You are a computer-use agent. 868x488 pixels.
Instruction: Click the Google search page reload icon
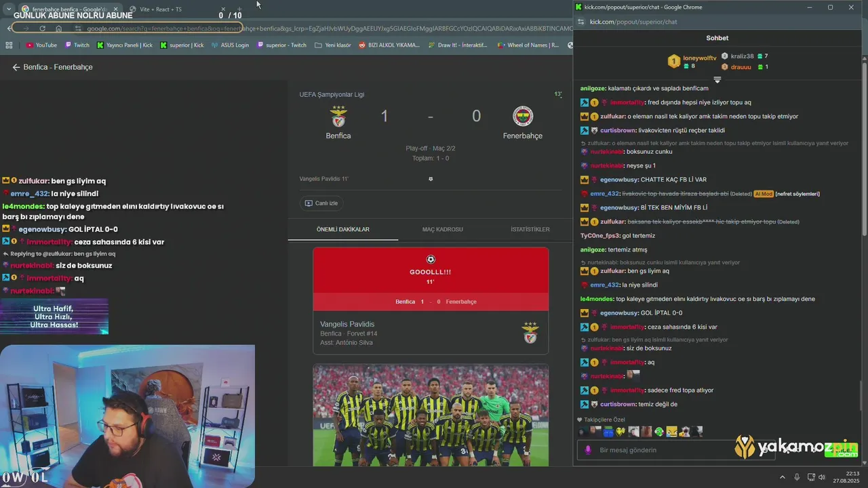click(x=43, y=28)
